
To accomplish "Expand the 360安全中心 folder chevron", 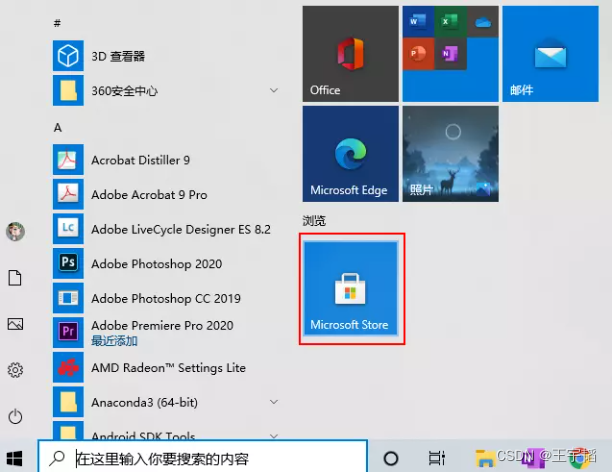I will click(274, 91).
